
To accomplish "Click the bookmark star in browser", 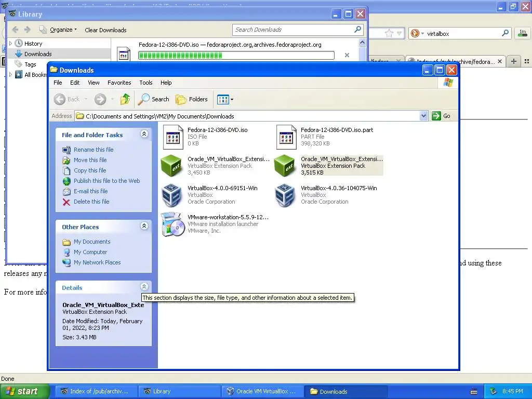I will tap(389, 33).
